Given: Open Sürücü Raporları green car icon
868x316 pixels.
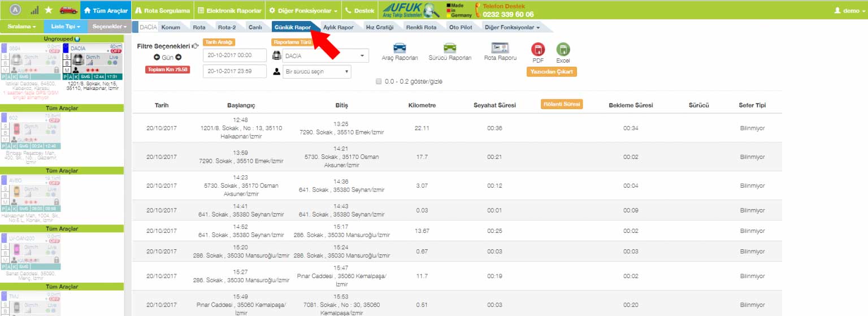Looking at the screenshot, I should [x=450, y=48].
